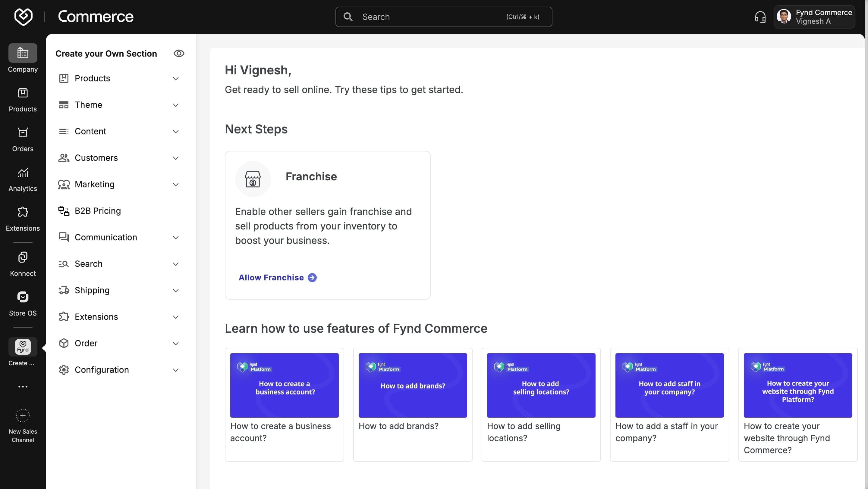Click the B2B Pricing icon
868x489 pixels.
[x=64, y=211]
